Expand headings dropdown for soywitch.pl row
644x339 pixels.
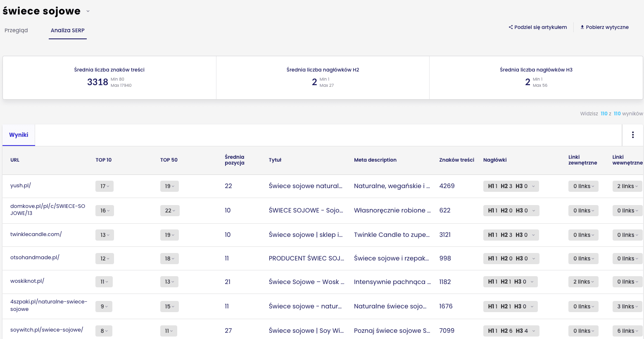[511, 331]
